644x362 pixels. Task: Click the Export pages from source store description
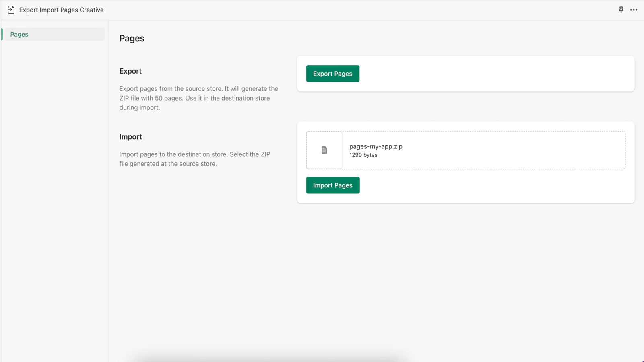pos(199,98)
